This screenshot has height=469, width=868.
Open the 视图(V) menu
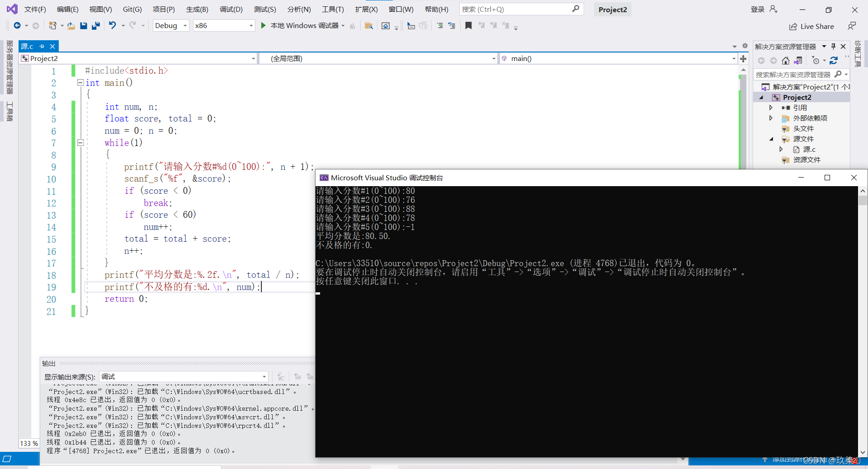tap(100, 9)
